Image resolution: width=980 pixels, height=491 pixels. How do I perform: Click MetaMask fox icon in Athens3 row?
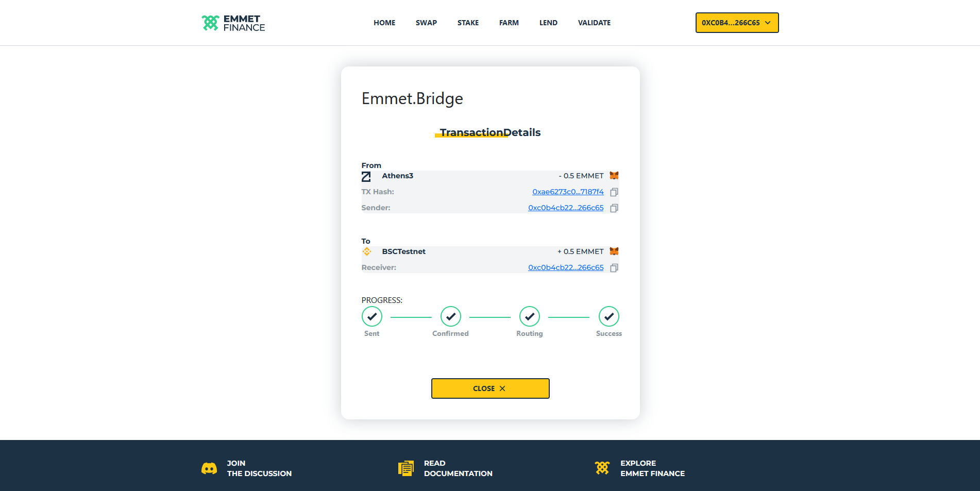click(x=614, y=176)
